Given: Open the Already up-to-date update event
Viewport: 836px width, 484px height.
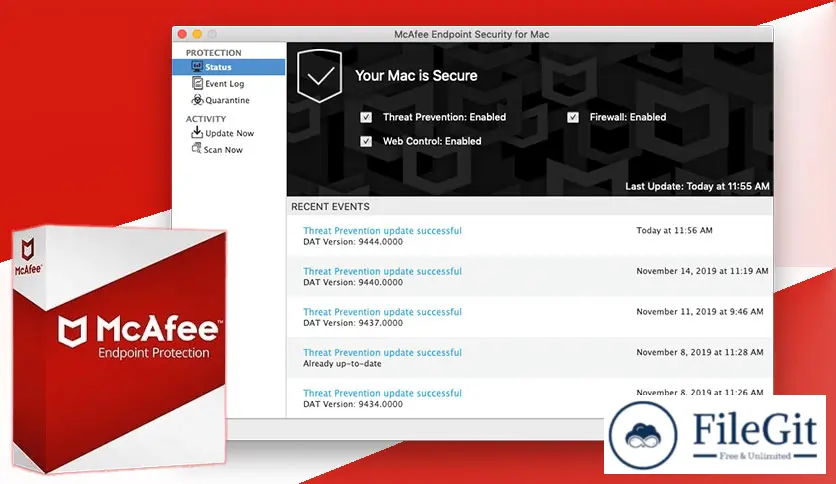Looking at the screenshot, I should coord(529,357).
